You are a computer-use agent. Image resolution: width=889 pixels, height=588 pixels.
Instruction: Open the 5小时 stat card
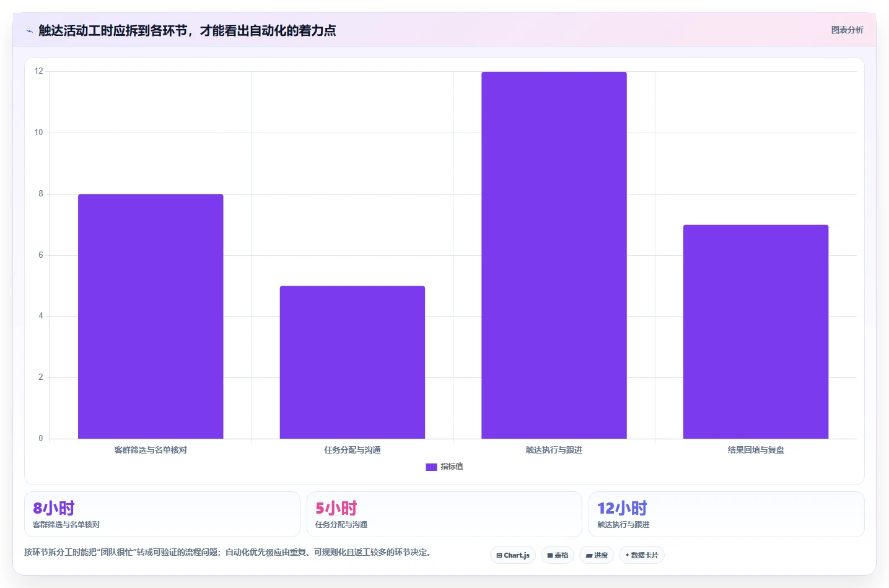coord(444,514)
